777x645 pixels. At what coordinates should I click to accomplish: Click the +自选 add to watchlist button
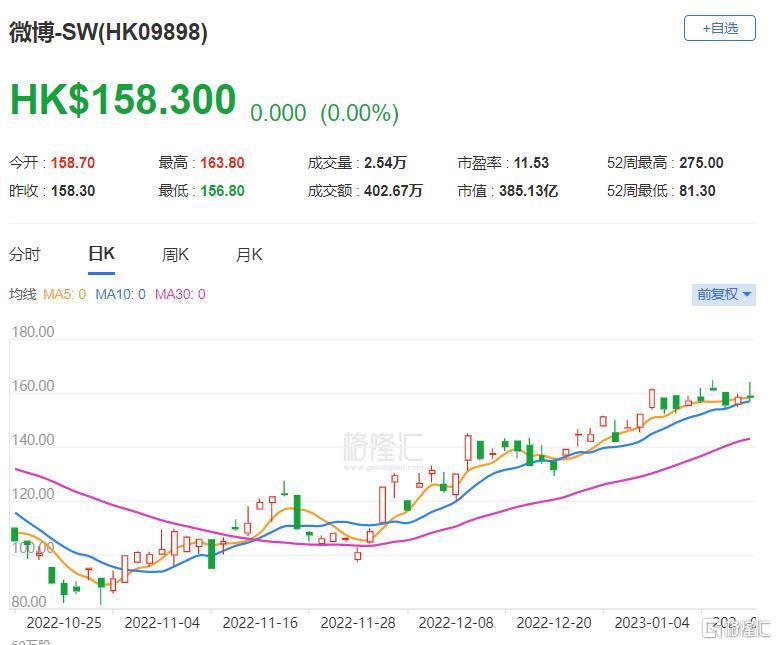720,28
